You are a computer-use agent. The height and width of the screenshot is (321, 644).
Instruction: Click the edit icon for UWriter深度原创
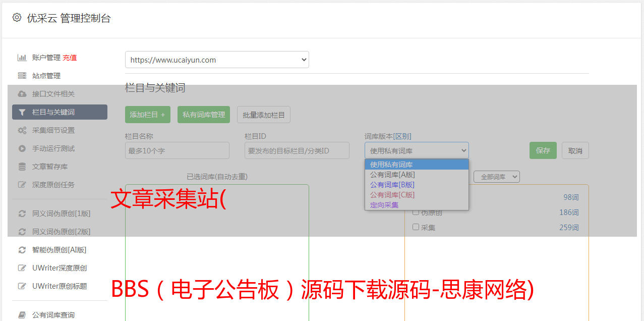point(22,268)
